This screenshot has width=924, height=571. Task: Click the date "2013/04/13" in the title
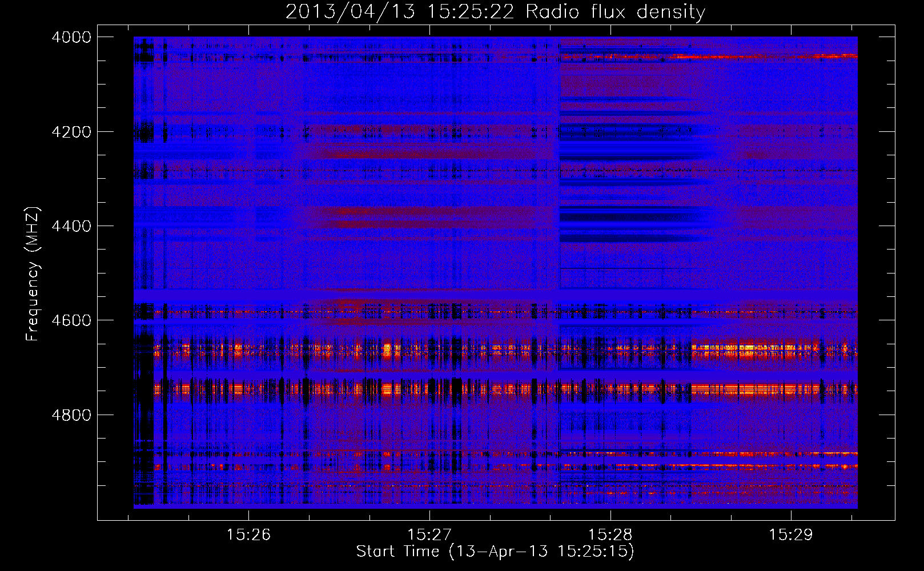pos(350,12)
